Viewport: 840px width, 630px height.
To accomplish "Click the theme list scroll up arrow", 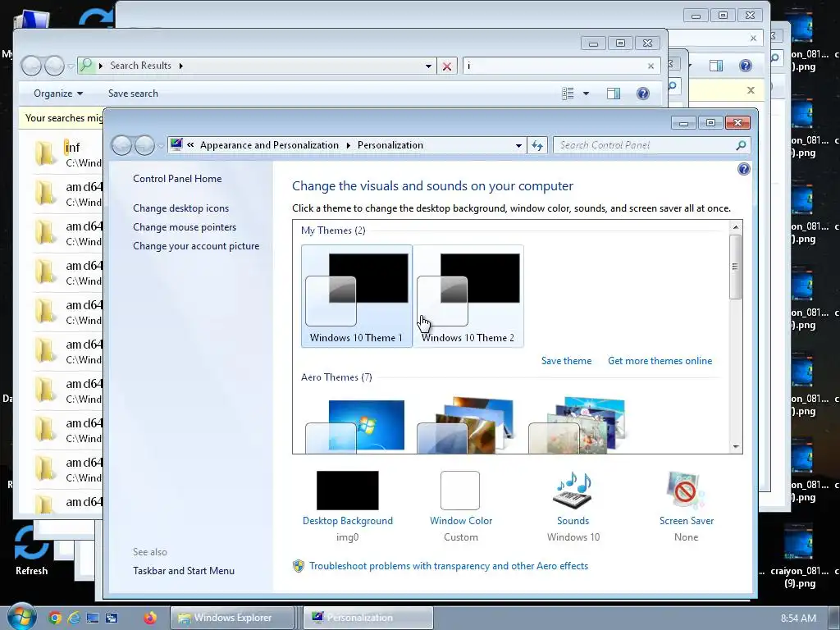I will click(736, 227).
